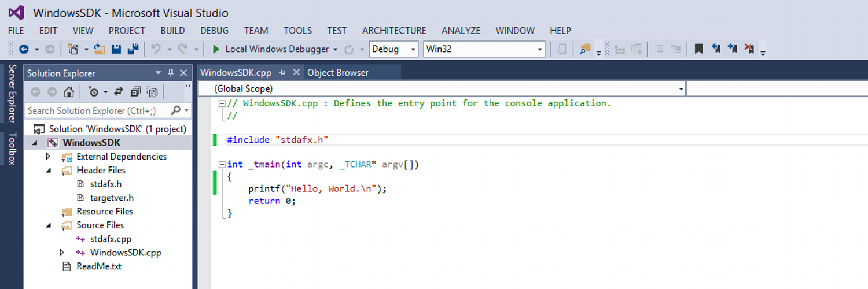Open the Global Scope dropdown
The image size is (868, 289).
pos(681,88)
